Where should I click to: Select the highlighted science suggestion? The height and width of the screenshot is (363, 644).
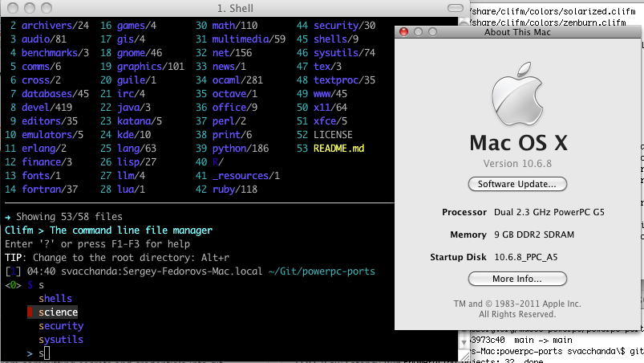[58, 312]
